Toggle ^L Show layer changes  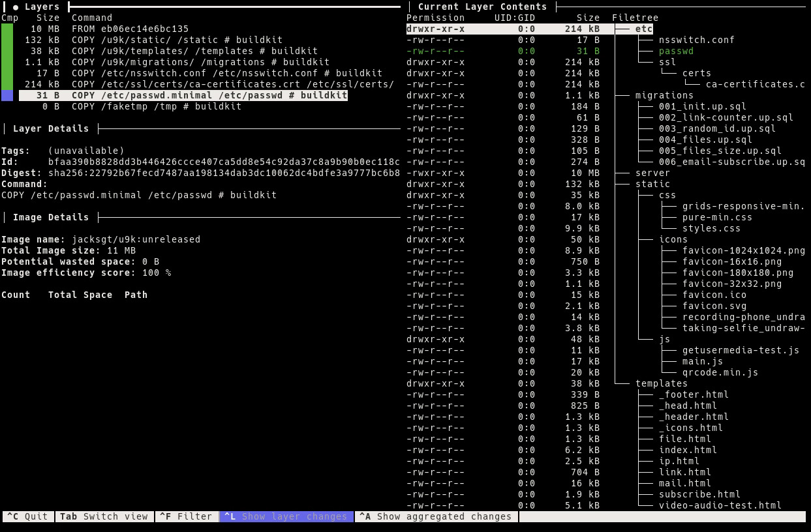286,516
